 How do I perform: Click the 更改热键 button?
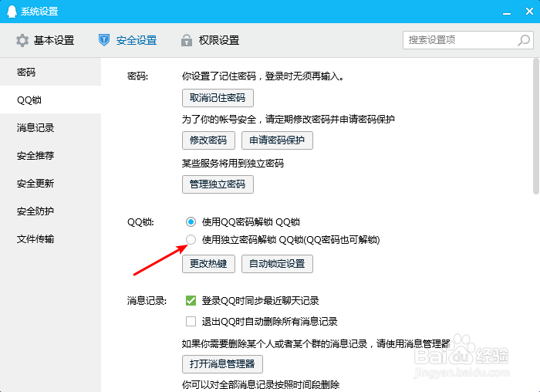coord(208,264)
